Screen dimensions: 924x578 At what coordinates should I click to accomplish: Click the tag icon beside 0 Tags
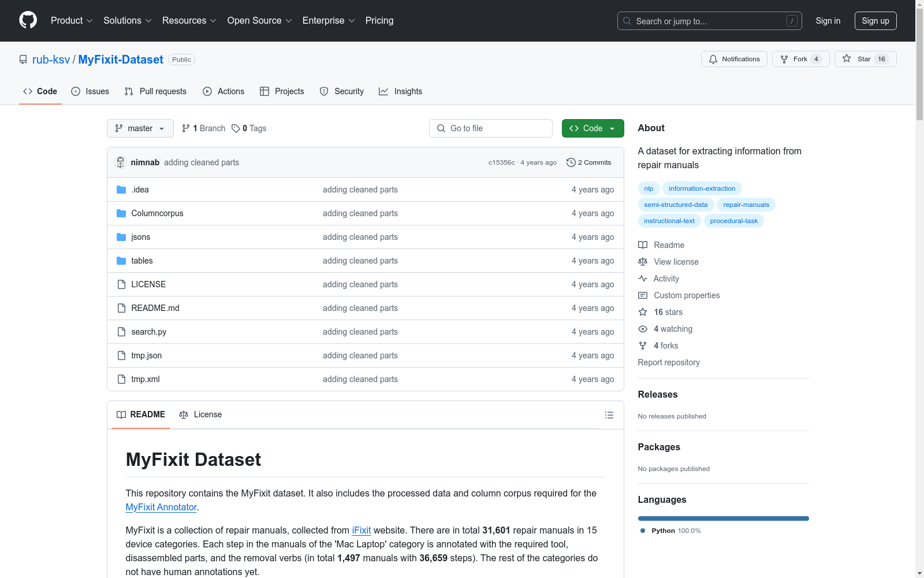pos(236,128)
